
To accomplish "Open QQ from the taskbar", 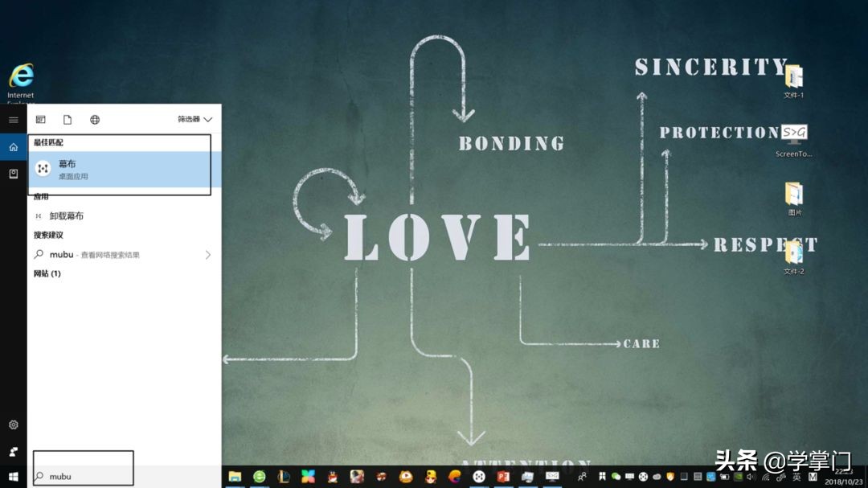I will tap(331, 477).
